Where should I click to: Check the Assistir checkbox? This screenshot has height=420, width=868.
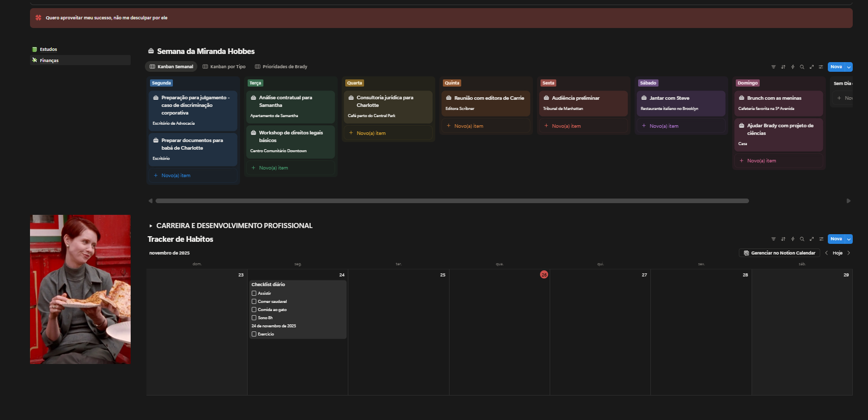point(254,293)
